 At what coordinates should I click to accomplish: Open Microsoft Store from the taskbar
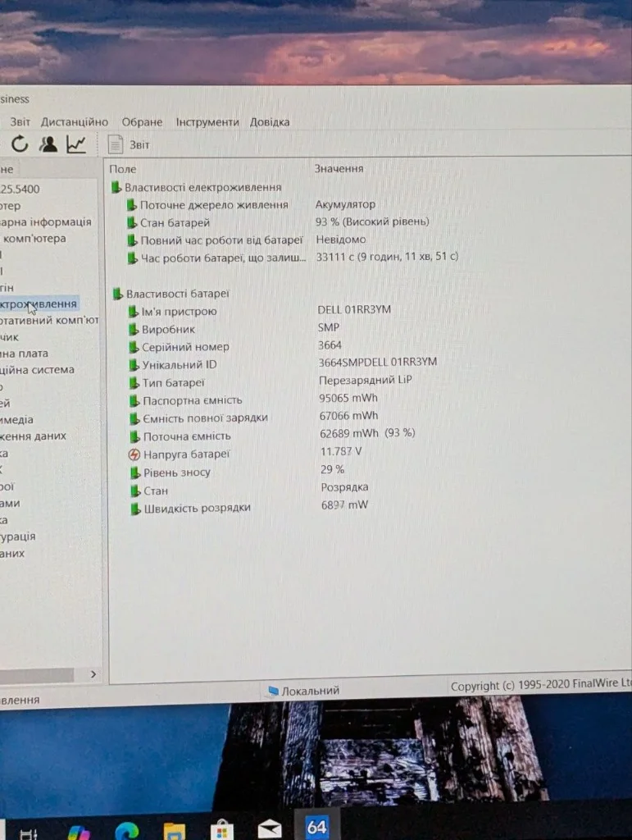click(x=221, y=830)
